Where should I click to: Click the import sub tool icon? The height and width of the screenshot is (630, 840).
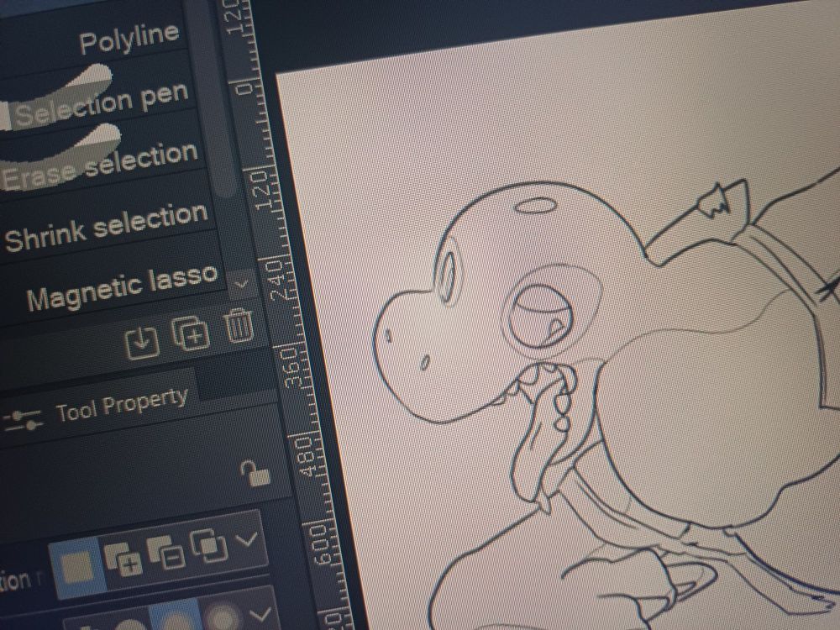click(x=142, y=344)
